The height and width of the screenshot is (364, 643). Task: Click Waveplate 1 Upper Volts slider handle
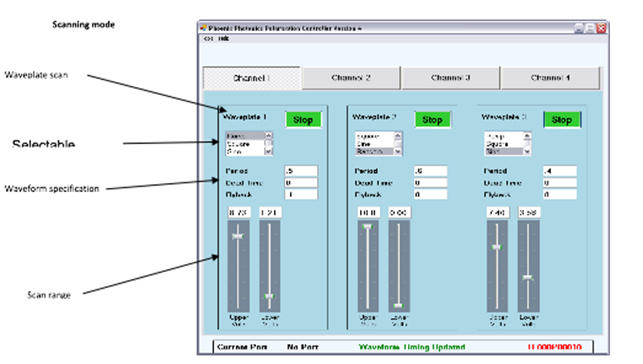(x=238, y=236)
